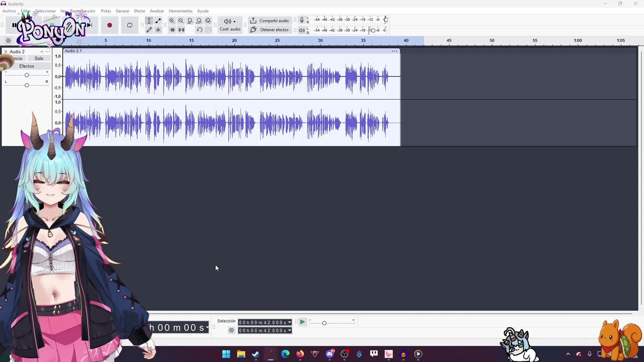Open the Ayuda menu
Image resolution: width=644 pixels, height=362 pixels.
tap(203, 11)
